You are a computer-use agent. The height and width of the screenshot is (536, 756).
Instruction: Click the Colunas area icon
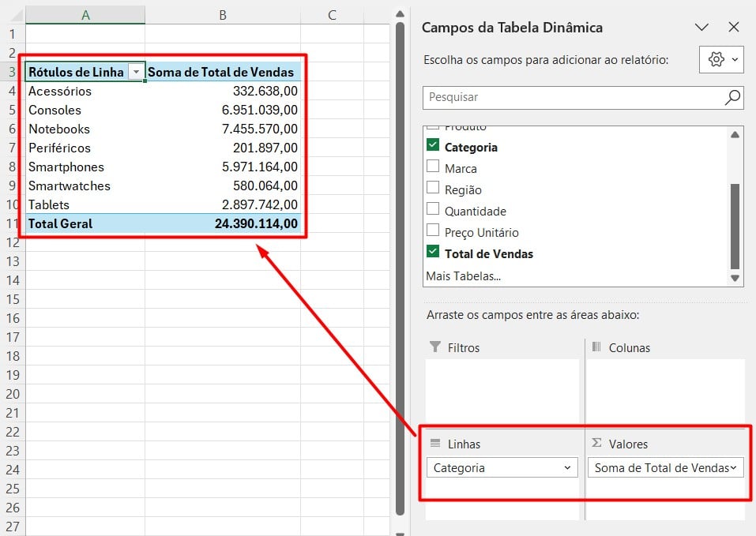(596, 347)
